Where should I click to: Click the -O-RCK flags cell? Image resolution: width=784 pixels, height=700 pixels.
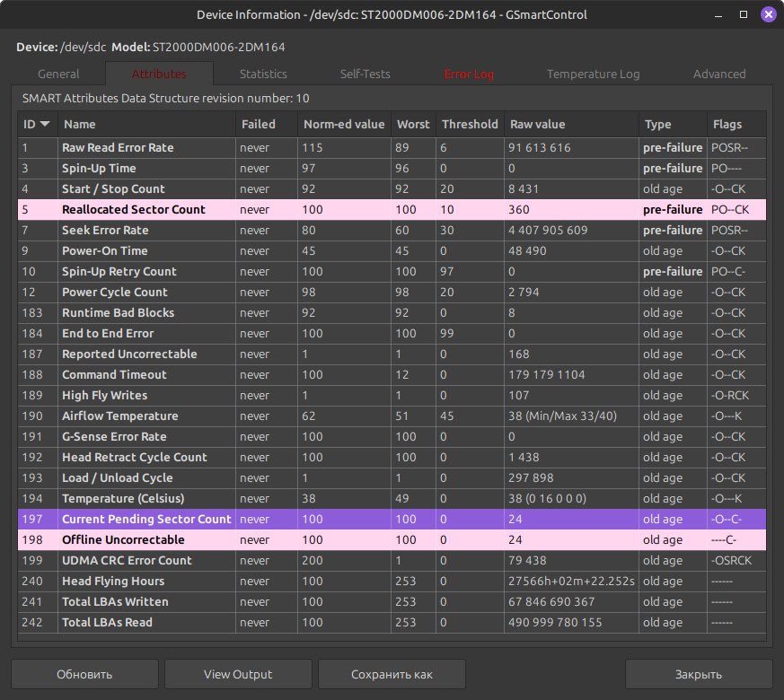click(x=730, y=395)
